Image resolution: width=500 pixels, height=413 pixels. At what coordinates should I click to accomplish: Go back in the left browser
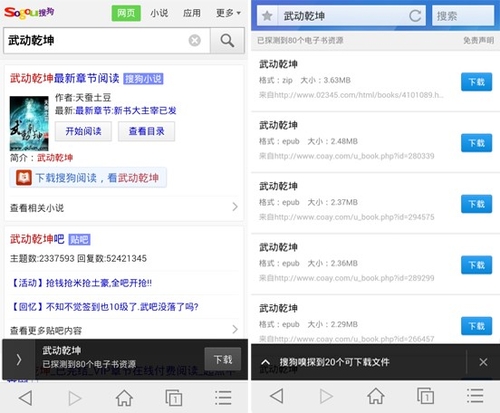tap(26, 398)
